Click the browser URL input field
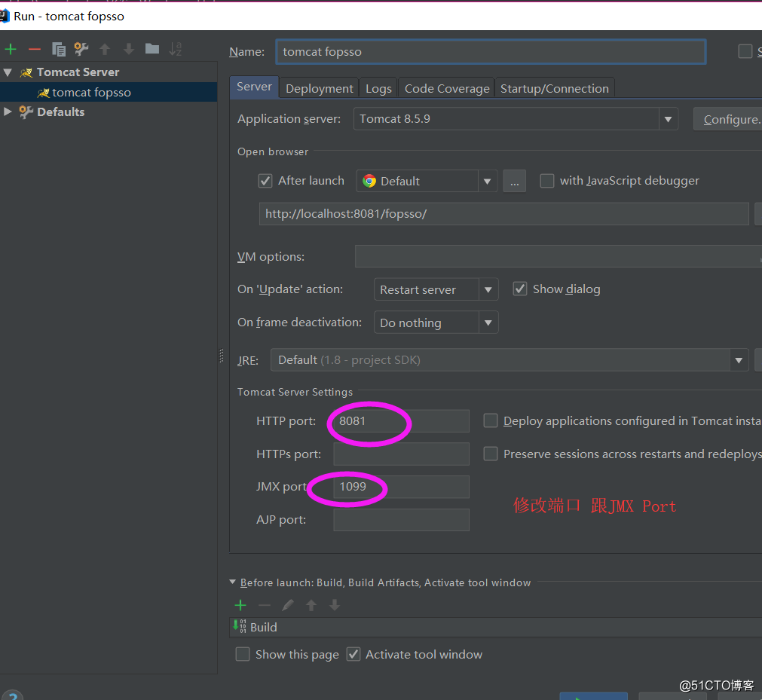The width and height of the screenshot is (762, 700). pyautogui.click(x=503, y=214)
